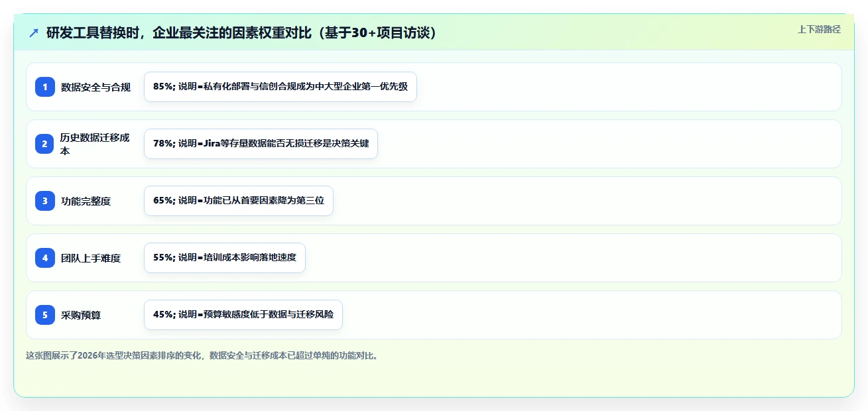The width and height of the screenshot is (868, 411).
Task: Select the 历史数据迁移成本 label
Action: [x=95, y=144]
